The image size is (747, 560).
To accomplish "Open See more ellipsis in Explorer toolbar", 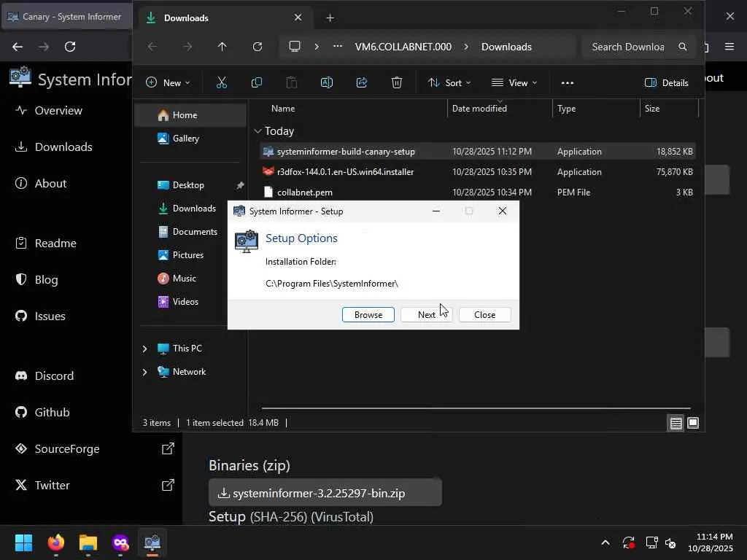I will [x=567, y=83].
